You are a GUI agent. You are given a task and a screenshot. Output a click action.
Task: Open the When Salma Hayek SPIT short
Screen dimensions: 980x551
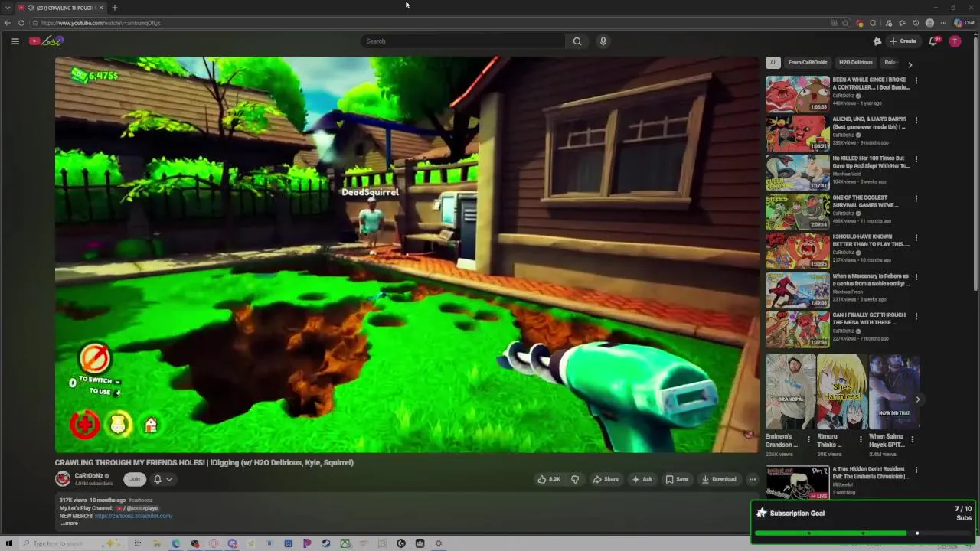(x=893, y=392)
